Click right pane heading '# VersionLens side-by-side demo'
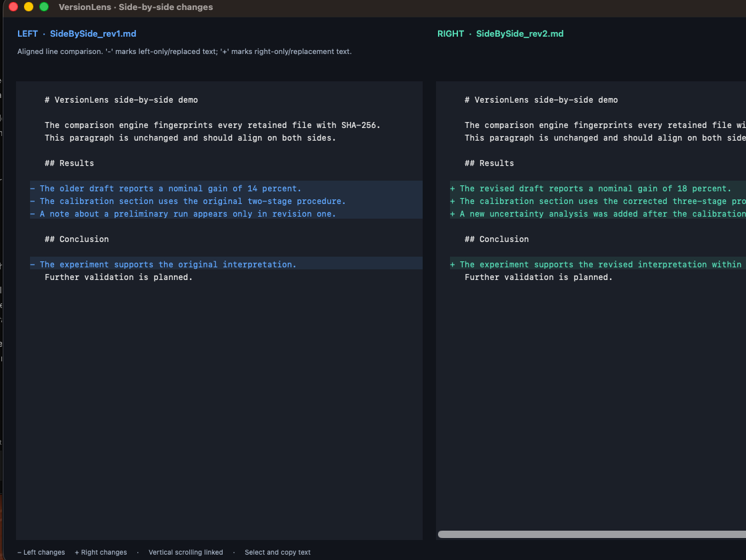This screenshot has width=746, height=560. click(541, 100)
